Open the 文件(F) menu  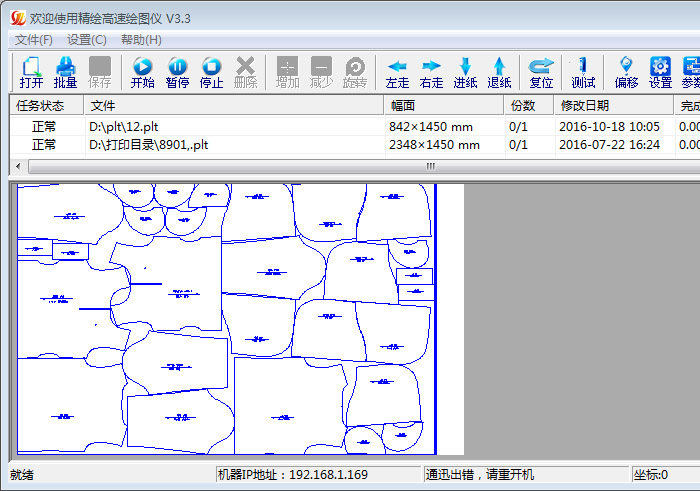pos(34,40)
